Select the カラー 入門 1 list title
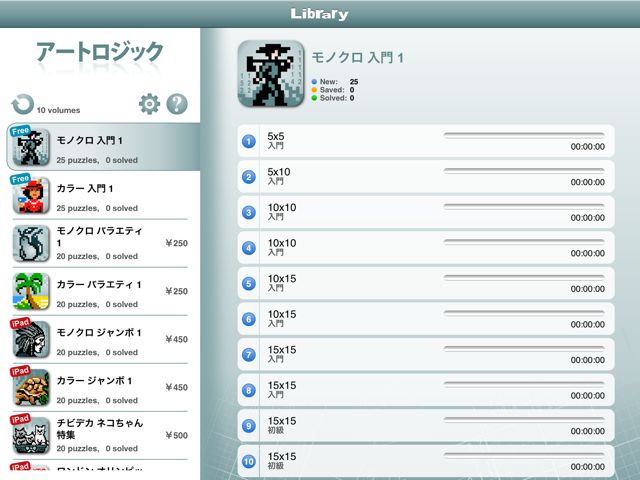This screenshot has width=640, height=480. (x=85, y=189)
